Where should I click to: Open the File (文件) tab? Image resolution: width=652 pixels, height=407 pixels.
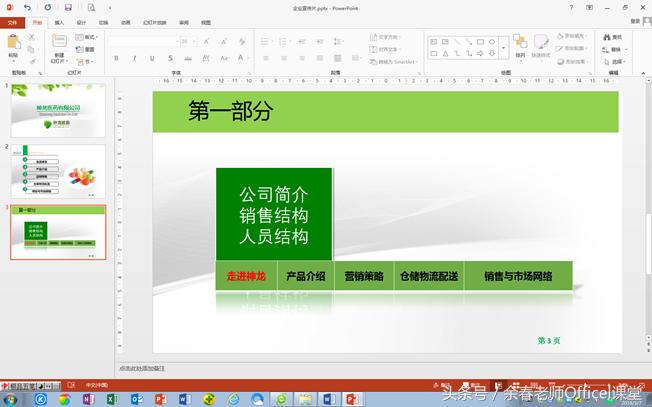pyautogui.click(x=12, y=22)
